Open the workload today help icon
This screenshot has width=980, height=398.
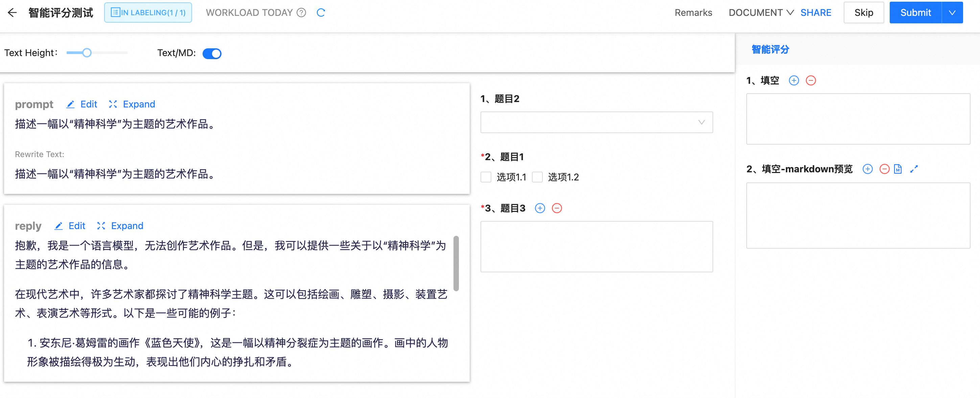pyautogui.click(x=301, y=13)
